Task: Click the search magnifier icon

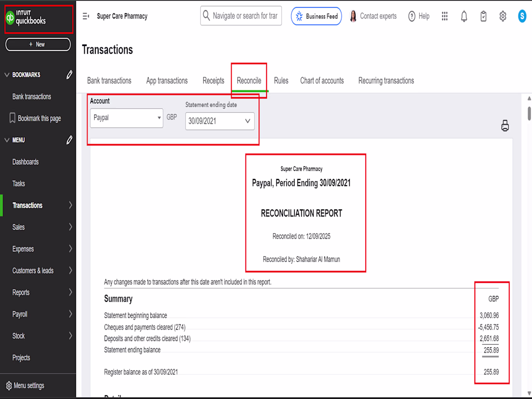Action: tap(206, 15)
